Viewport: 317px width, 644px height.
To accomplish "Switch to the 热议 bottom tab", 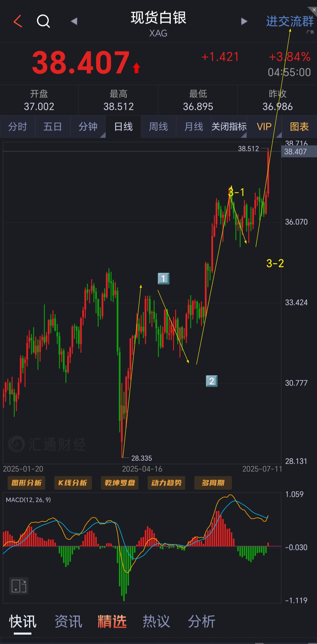I will 156,621.
